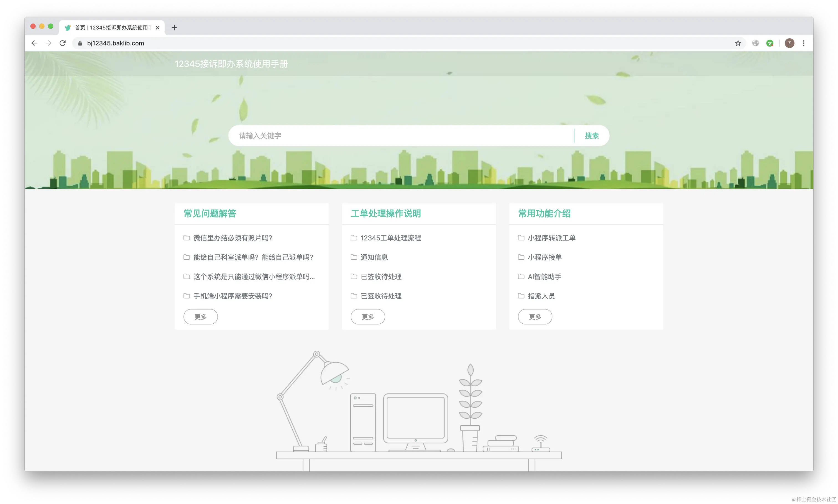Open article 微信里办结必须有照片吗?
Image resolution: width=838 pixels, height=504 pixels.
point(233,238)
